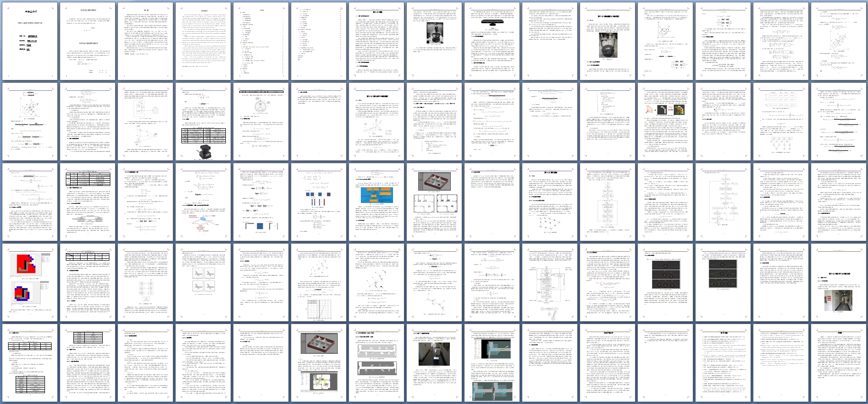Select the English Abstract page
Viewport: 868px width, 404px height.
203,41
